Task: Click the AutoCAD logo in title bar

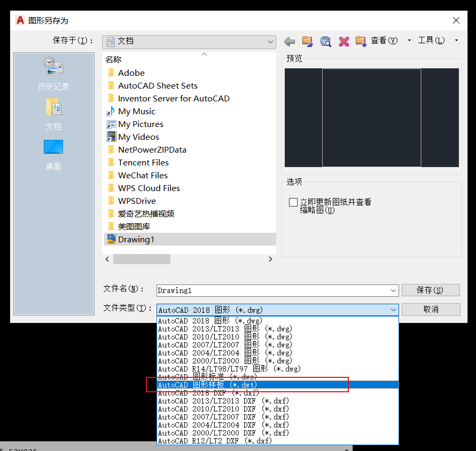Action: click(20, 20)
